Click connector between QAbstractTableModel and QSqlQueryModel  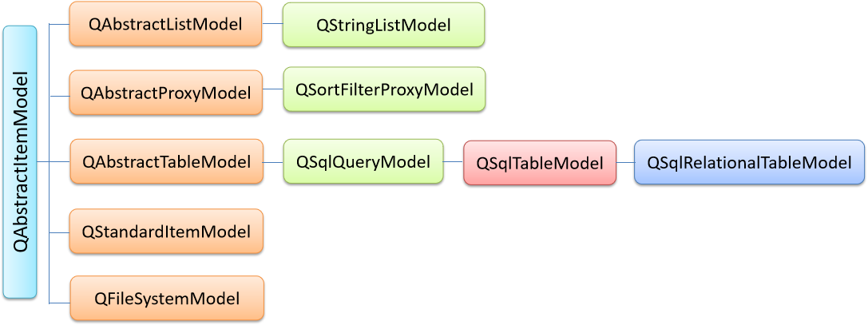coord(273,162)
